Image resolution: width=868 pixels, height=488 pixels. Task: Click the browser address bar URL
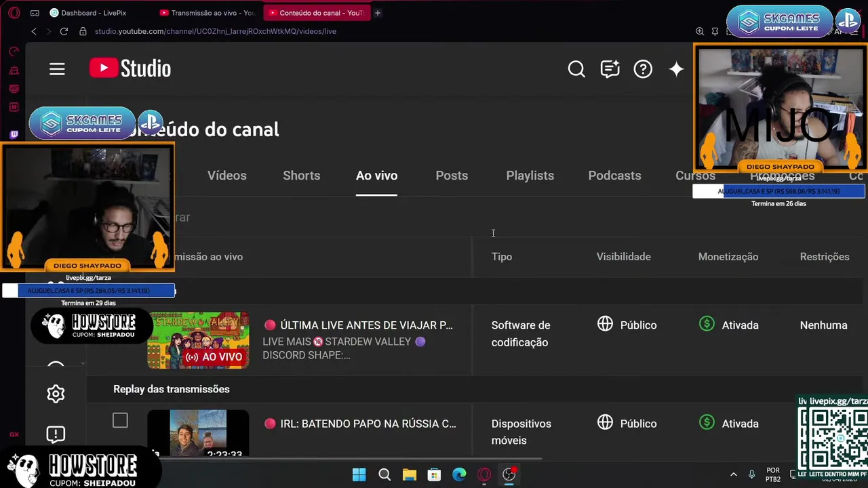[216, 31]
